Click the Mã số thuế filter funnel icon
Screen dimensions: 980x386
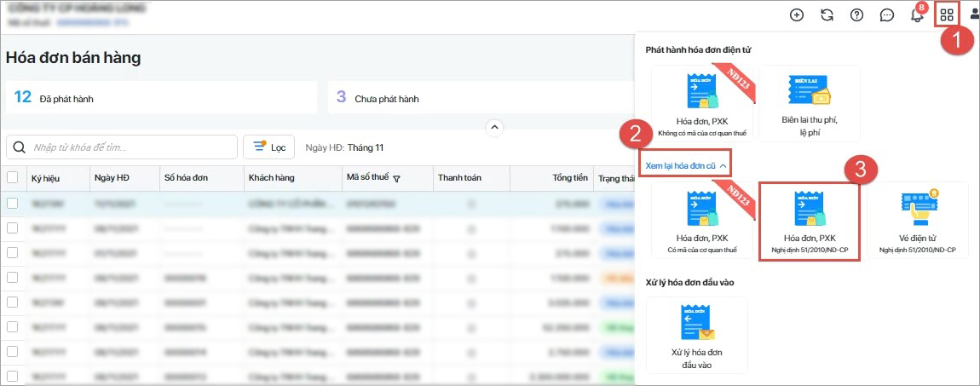(x=396, y=179)
